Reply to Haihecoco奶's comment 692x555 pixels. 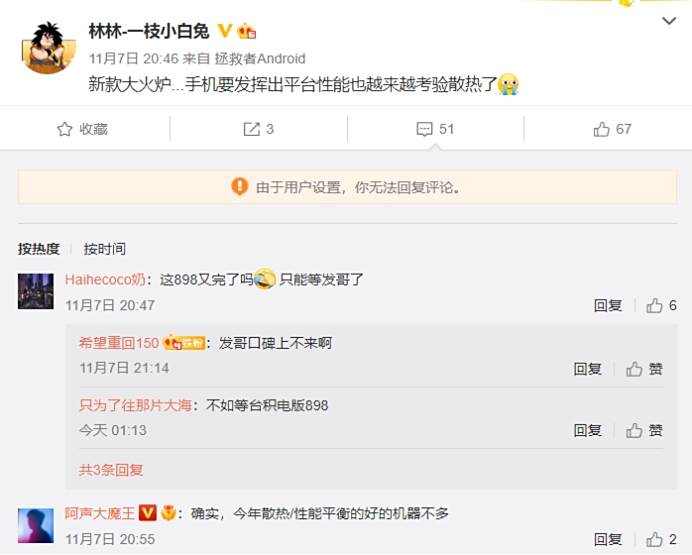(x=608, y=305)
